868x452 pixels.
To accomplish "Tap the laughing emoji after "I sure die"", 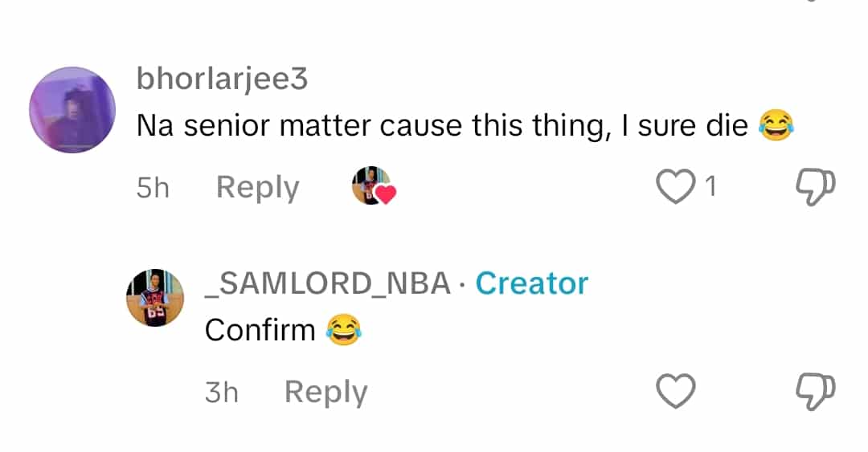I will 776,126.
